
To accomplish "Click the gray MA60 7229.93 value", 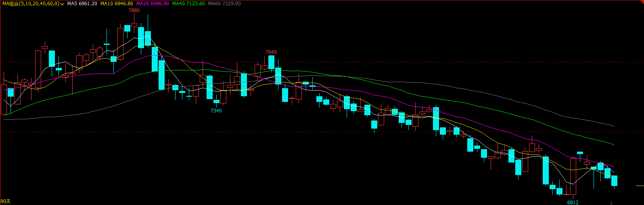I will click(224, 4).
